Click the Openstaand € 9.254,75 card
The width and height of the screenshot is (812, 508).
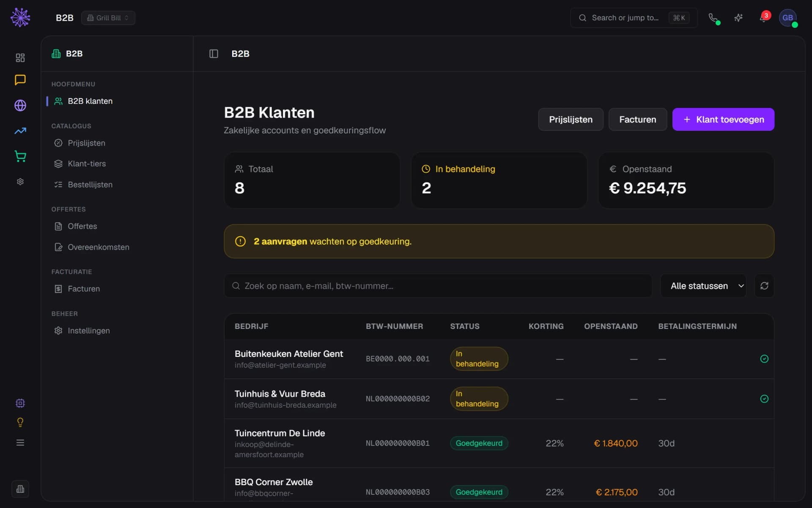tap(686, 180)
